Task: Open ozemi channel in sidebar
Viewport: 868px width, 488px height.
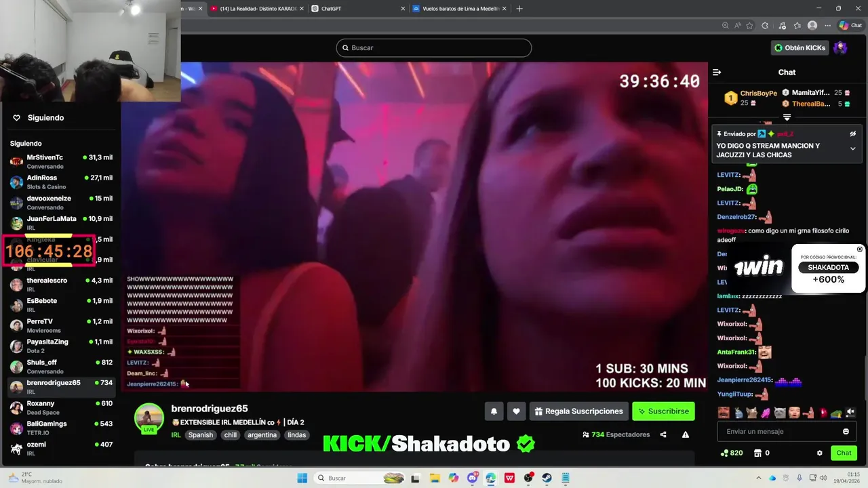Action: 61,449
